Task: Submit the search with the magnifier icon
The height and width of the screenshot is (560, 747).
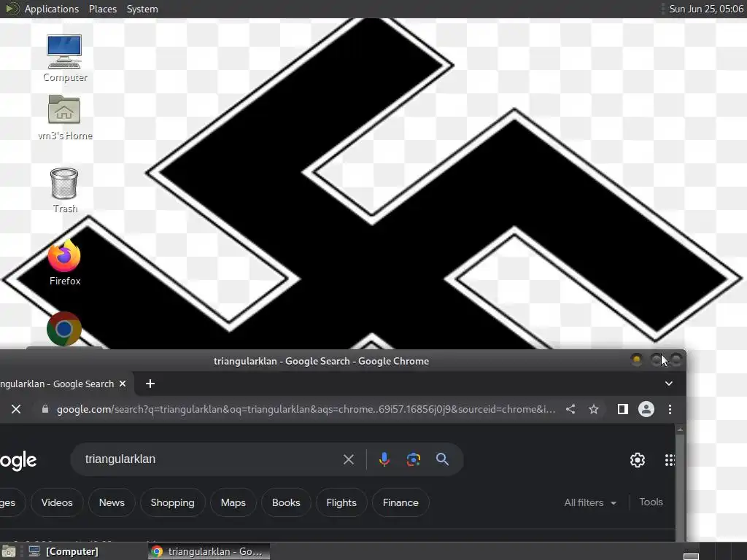Action: tap(442, 459)
